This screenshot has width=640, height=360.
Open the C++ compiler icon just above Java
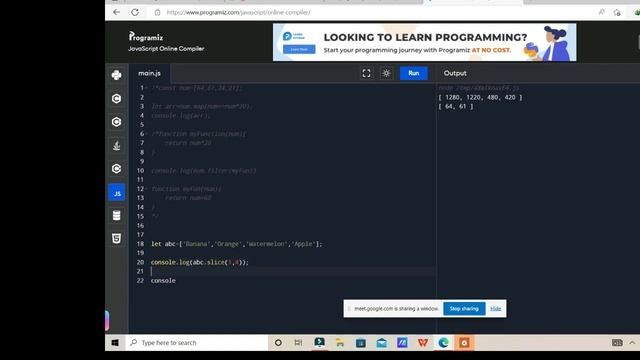116,122
